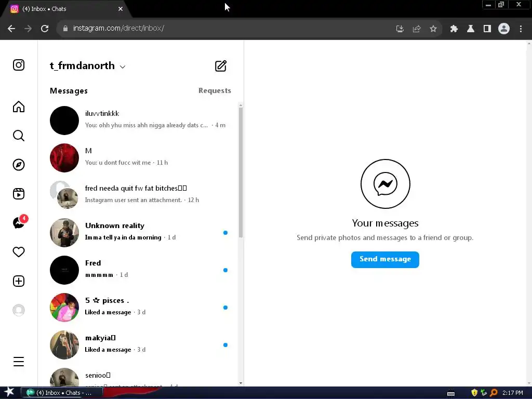Image resolution: width=532 pixels, height=399 pixels.
Task: Click the Create new post plus icon
Action: [x=19, y=281]
